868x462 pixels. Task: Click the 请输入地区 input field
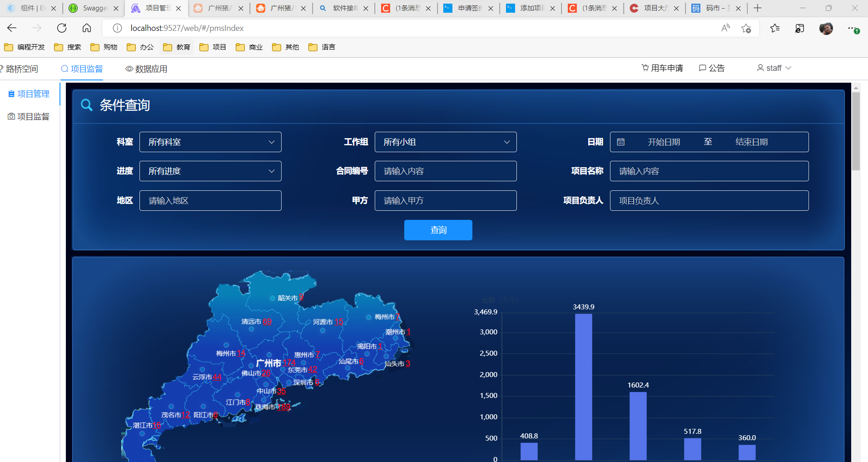210,200
